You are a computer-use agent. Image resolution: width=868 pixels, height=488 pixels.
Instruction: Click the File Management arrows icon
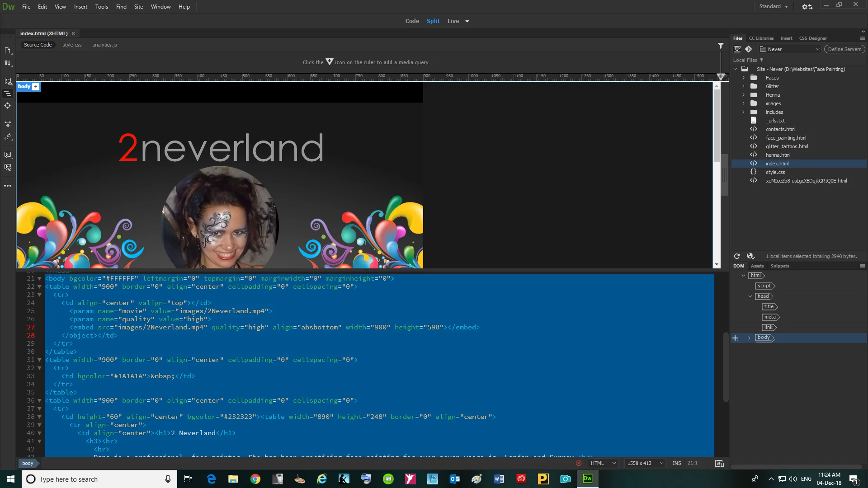pyautogui.click(x=7, y=63)
